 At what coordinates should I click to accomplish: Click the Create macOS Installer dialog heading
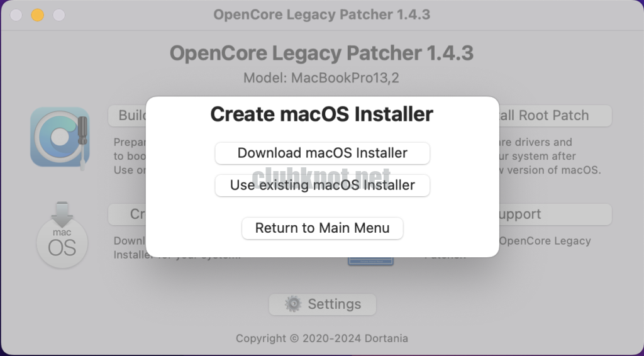[321, 114]
